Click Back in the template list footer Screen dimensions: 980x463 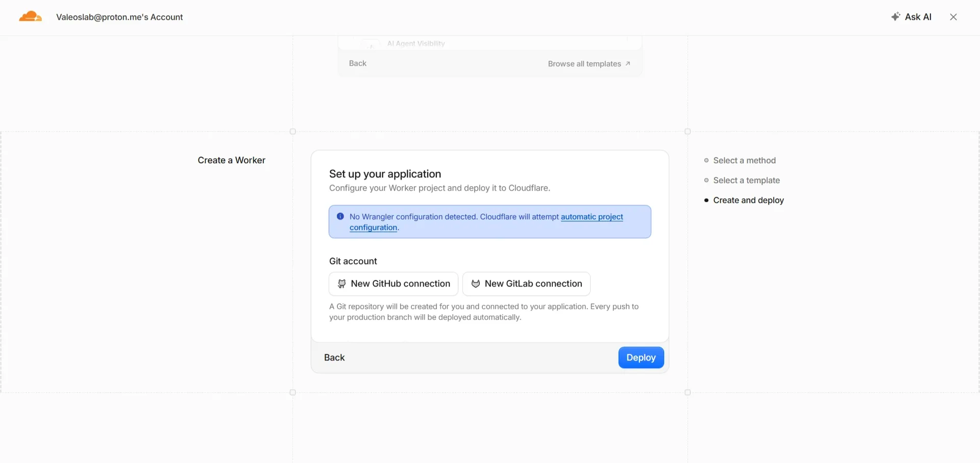[x=358, y=63]
